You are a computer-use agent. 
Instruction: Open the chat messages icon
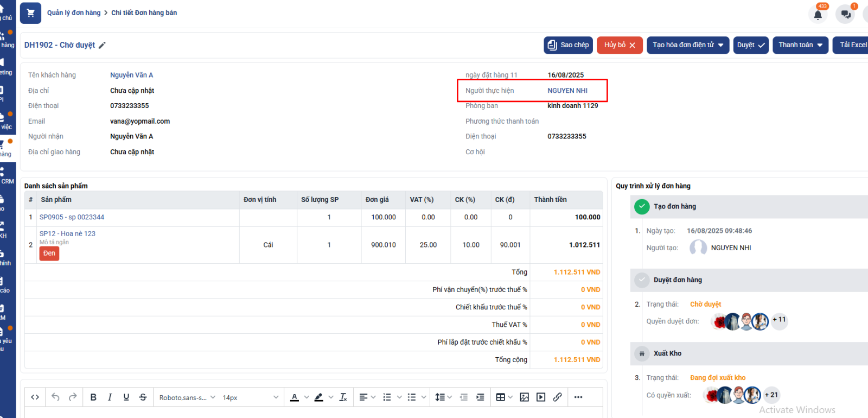click(845, 15)
